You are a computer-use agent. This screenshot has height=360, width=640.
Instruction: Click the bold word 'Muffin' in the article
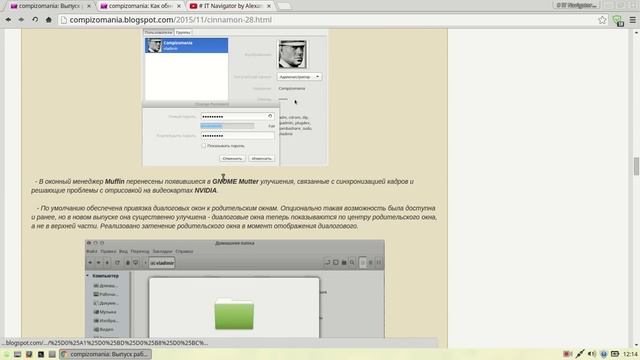pos(115,181)
